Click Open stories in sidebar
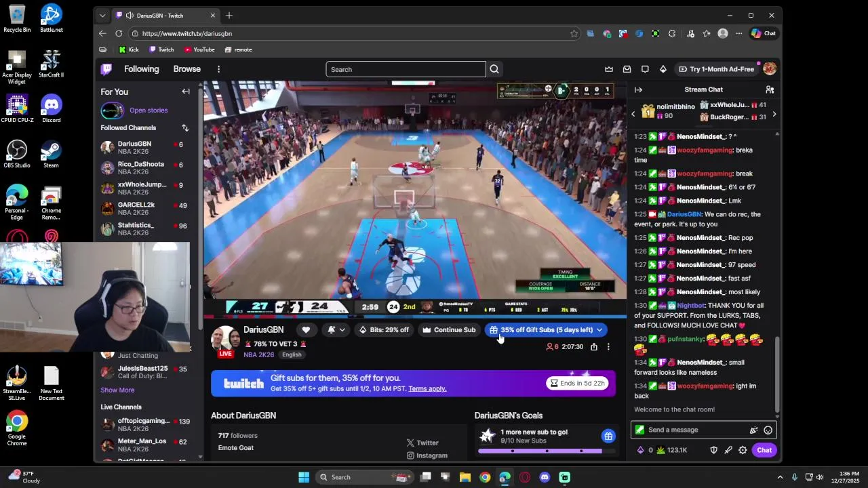Viewport: 868px width, 488px height. [149, 110]
